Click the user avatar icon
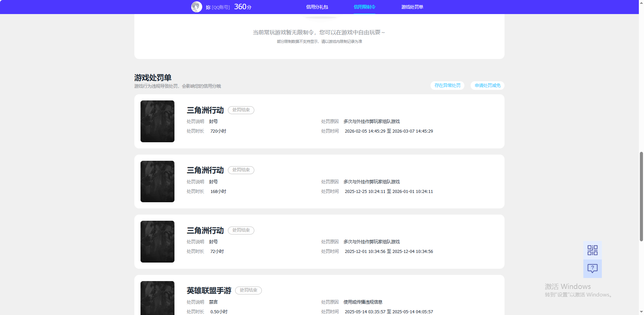644x315 pixels. 197,7
